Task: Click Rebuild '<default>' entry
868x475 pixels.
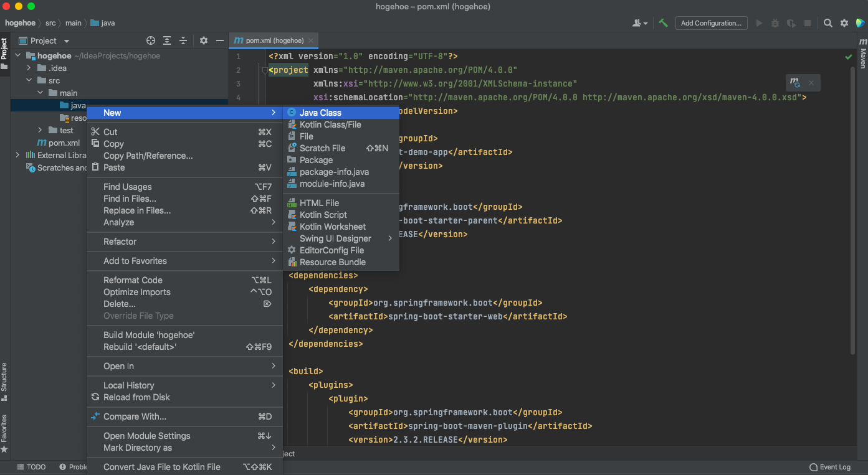Action: (184, 347)
